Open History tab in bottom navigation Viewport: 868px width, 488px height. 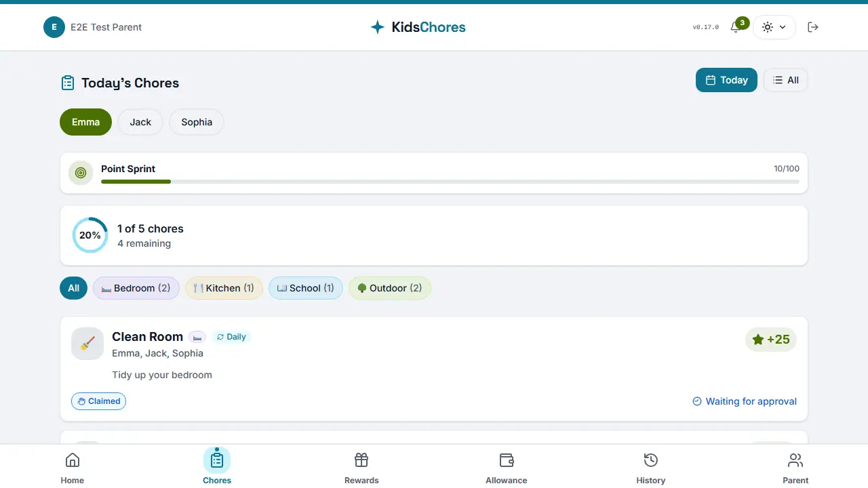click(651, 468)
